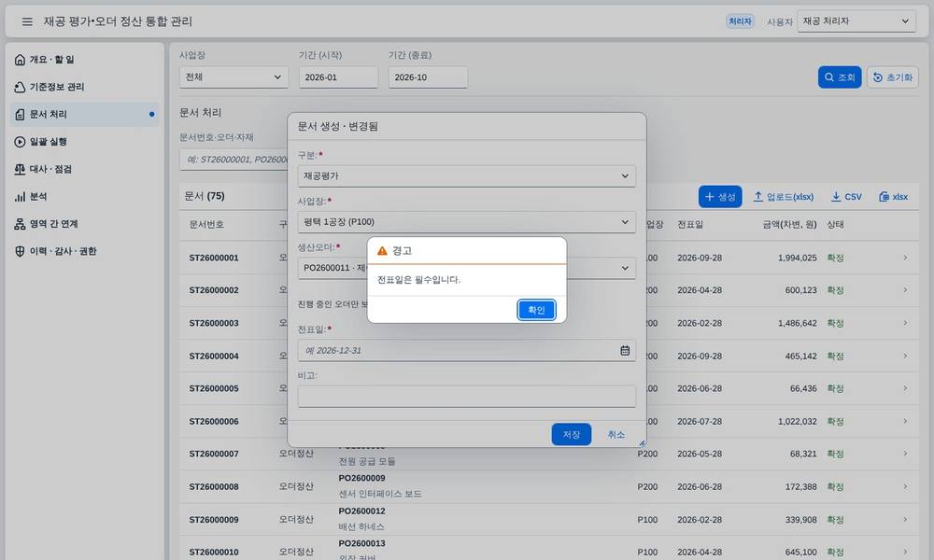The width and height of the screenshot is (934, 560).
Task: Open the 구분 dropdown 재공평가
Action: click(466, 176)
